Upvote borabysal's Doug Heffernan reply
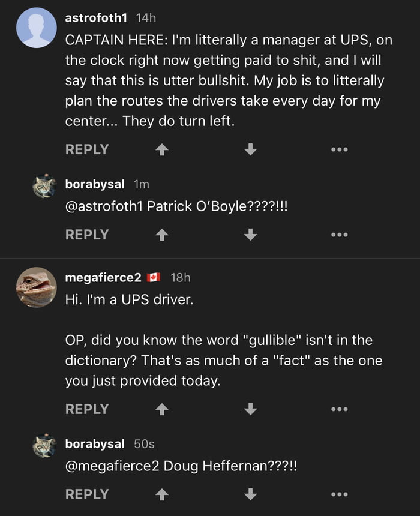 click(x=161, y=494)
